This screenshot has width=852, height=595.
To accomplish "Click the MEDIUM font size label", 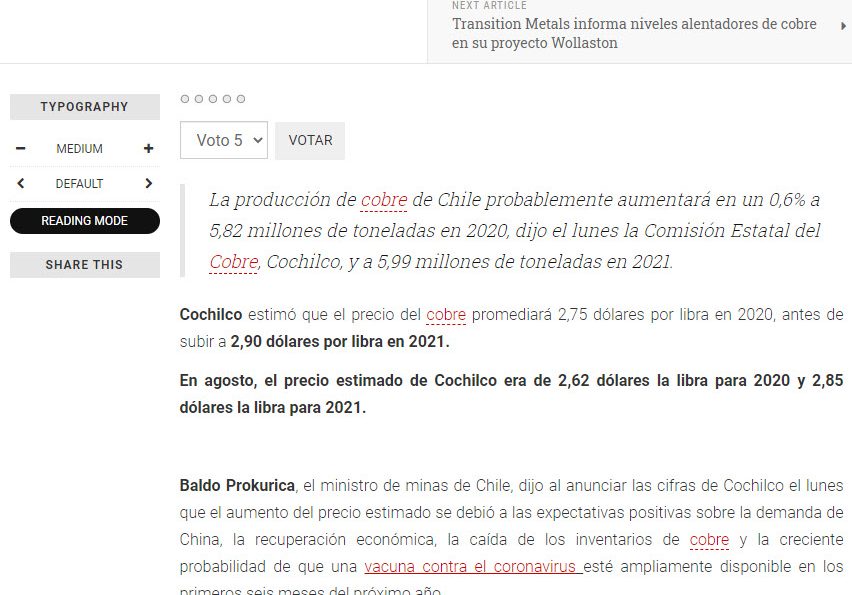I will (80, 149).
